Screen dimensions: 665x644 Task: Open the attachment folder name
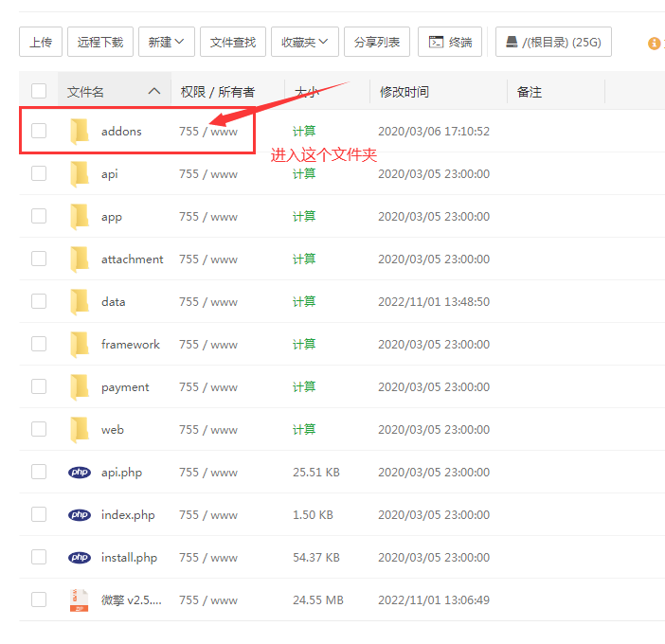[132, 259]
